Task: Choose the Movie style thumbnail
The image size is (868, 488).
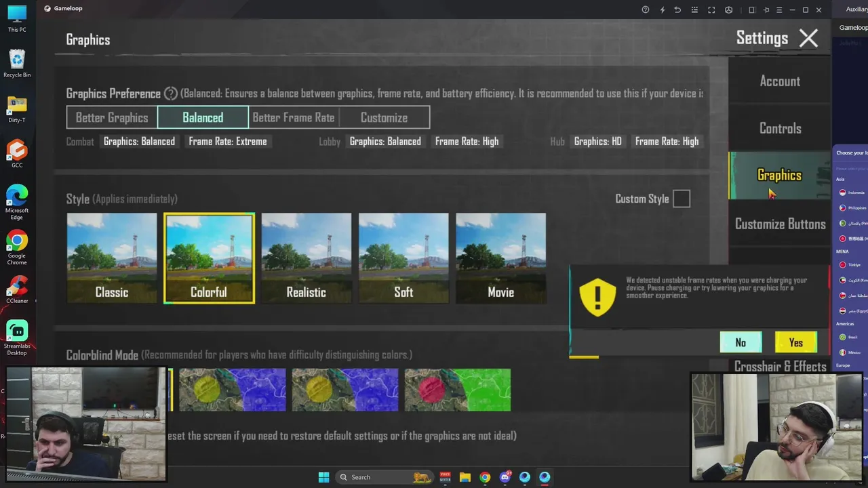Action: coord(500,258)
